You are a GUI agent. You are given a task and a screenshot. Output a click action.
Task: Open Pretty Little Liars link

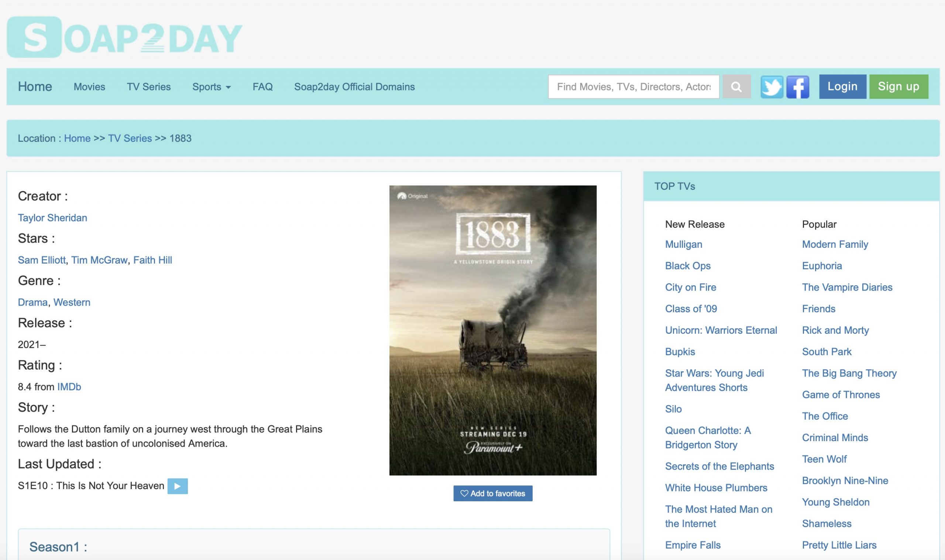(x=839, y=546)
